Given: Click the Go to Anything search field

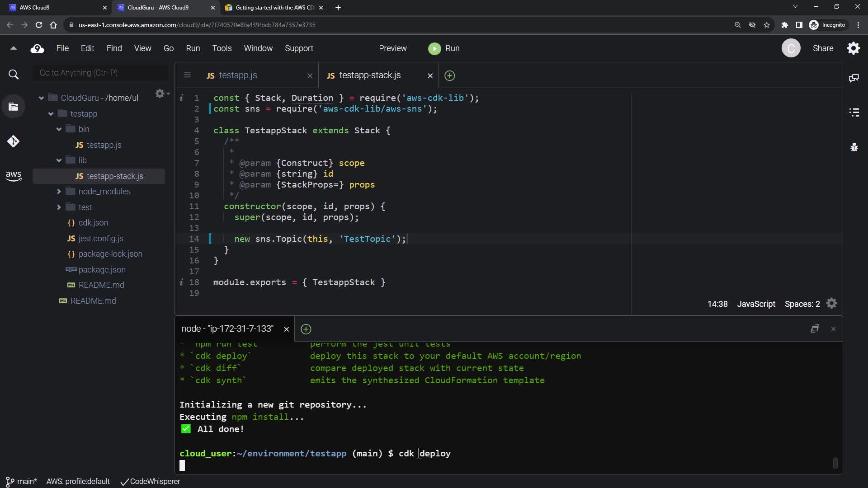Looking at the screenshot, I should coord(100,73).
